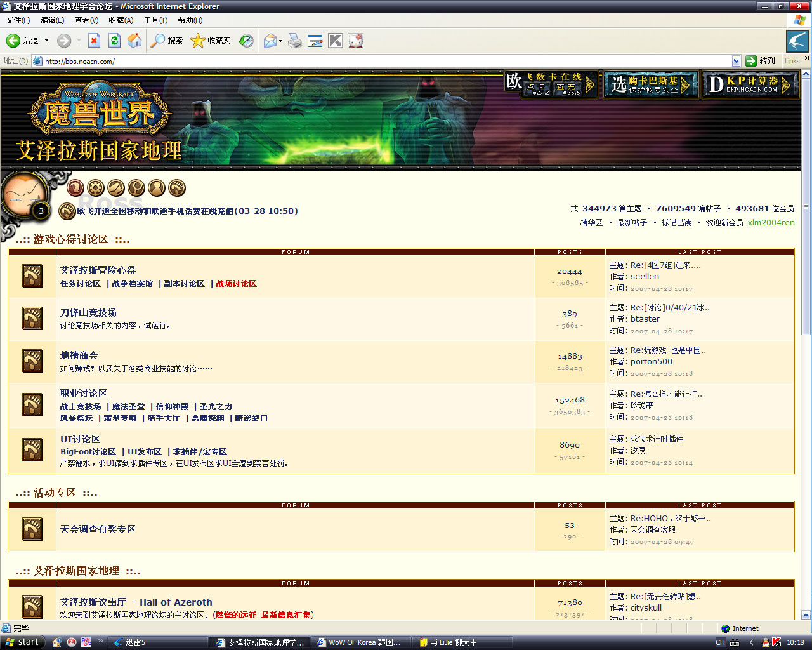Click the green Back arrow button

[13, 41]
